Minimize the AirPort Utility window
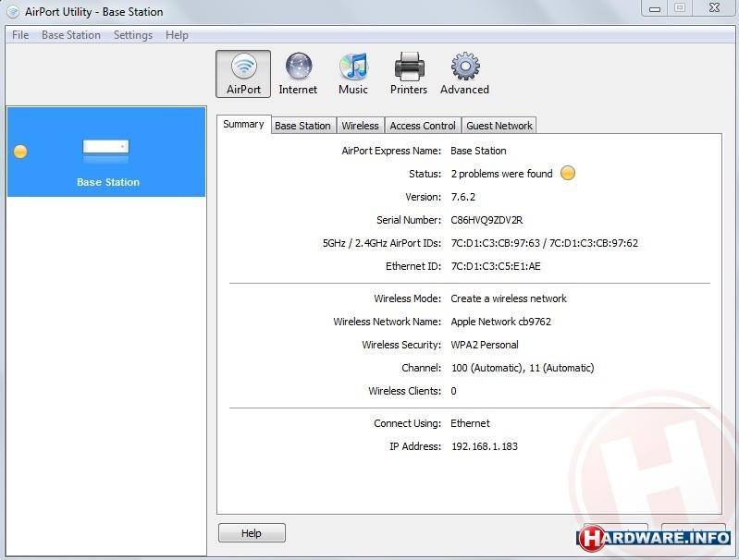The height and width of the screenshot is (560, 739). coord(655,8)
